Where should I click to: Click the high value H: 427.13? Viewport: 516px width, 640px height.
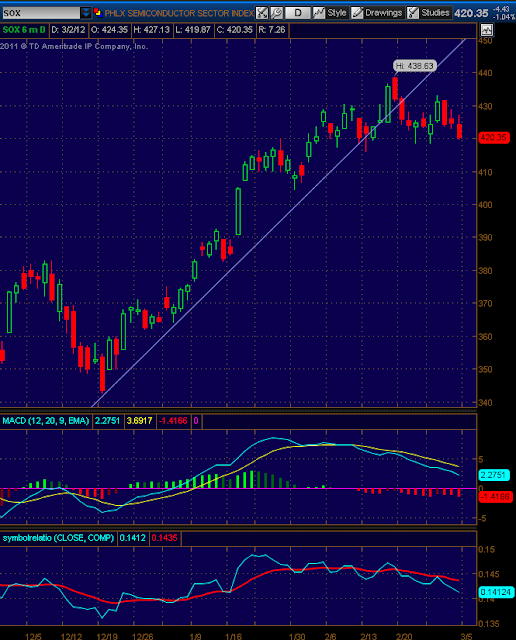click(151, 30)
